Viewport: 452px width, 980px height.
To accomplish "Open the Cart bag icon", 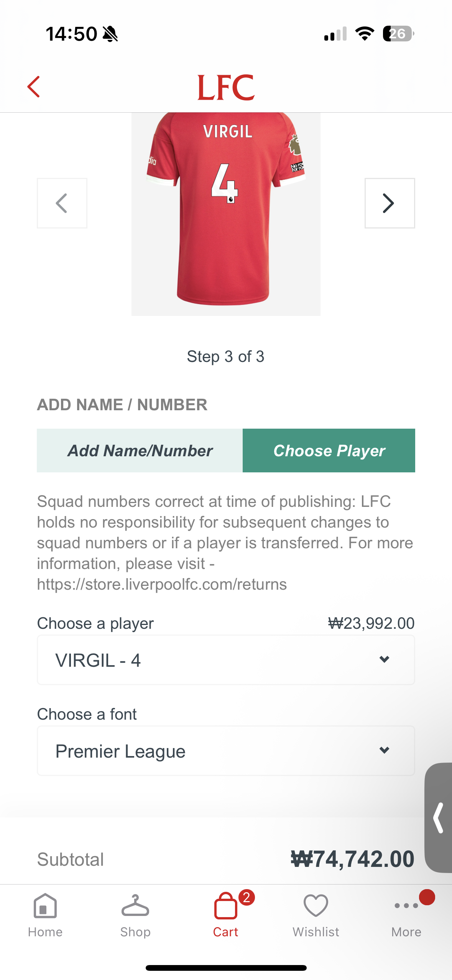I will point(226,906).
